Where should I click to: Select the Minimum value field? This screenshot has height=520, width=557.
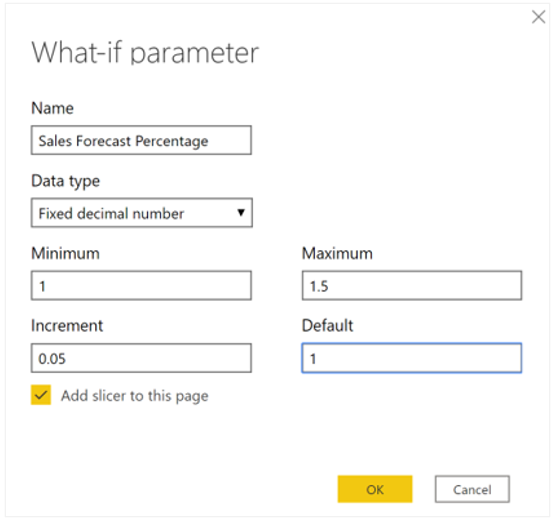pyautogui.click(x=141, y=286)
